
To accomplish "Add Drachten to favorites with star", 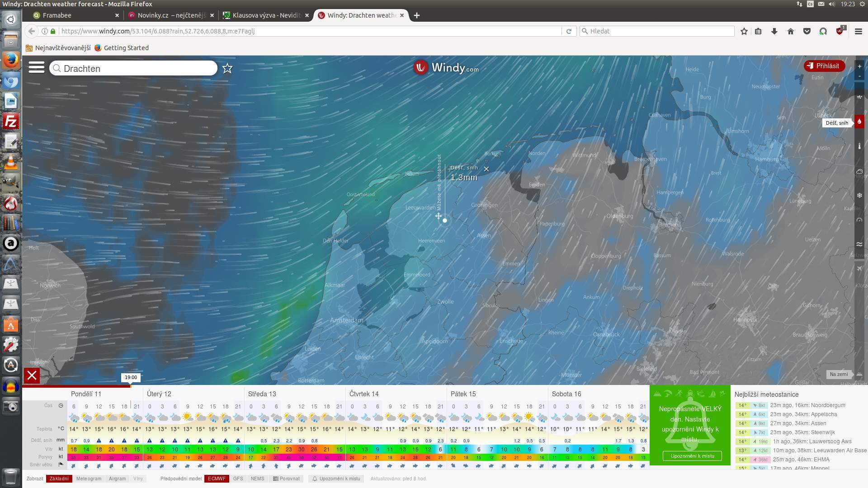I will (x=227, y=68).
